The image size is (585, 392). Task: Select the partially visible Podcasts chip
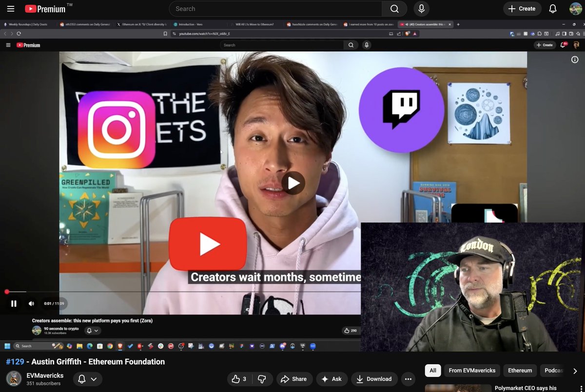(x=553, y=371)
